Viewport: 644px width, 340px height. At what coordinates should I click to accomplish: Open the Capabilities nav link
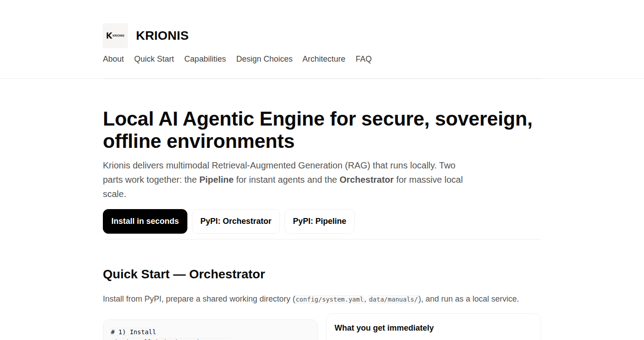pyautogui.click(x=205, y=59)
